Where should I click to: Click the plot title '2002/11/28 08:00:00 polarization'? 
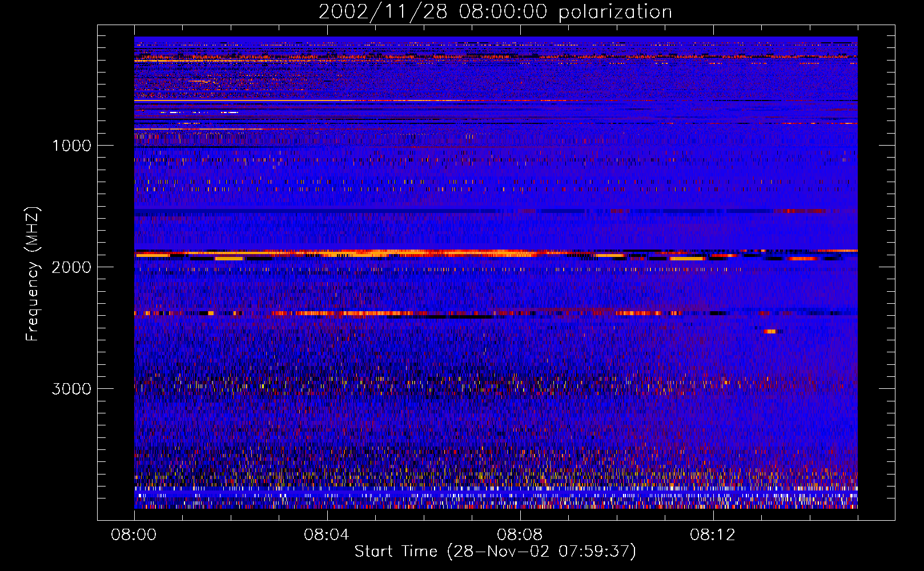(x=495, y=12)
